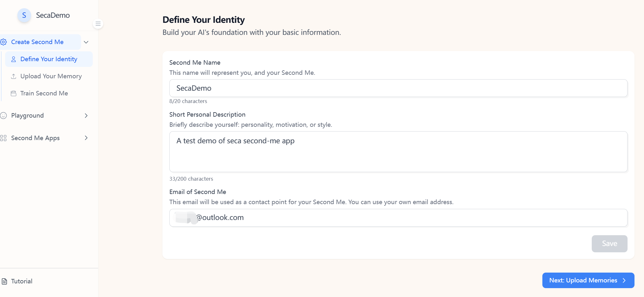The width and height of the screenshot is (644, 297).
Task: Click the Upload Your Memory upload icon
Action: click(14, 76)
